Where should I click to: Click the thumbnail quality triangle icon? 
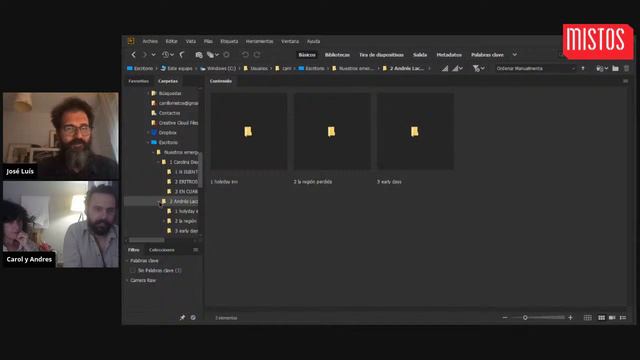point(445,69)
